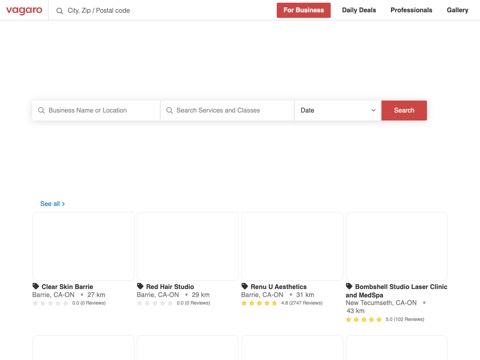Screen dimensions: 480x360
Task: Click the star rating of Bombshell Studio Laser Clinic
Action: 364,319
